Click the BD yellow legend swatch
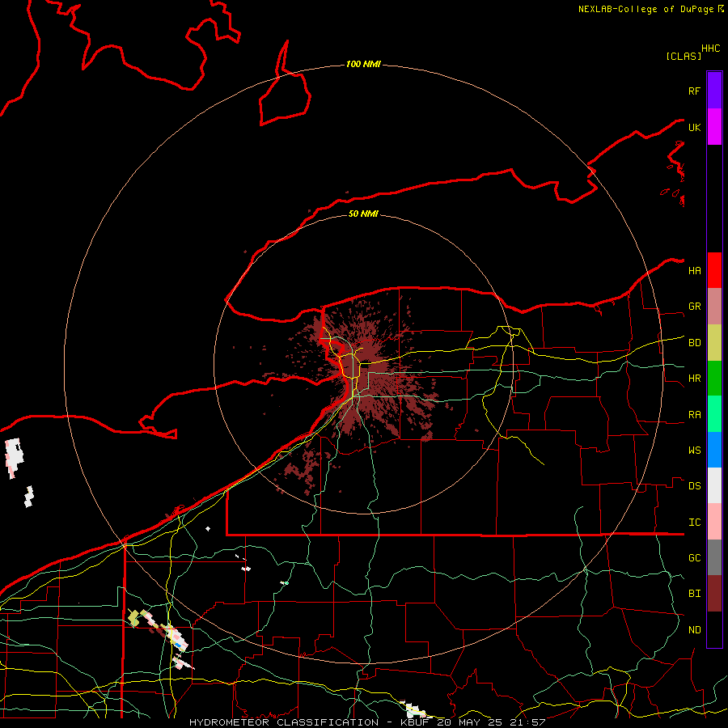 (714, 343)
